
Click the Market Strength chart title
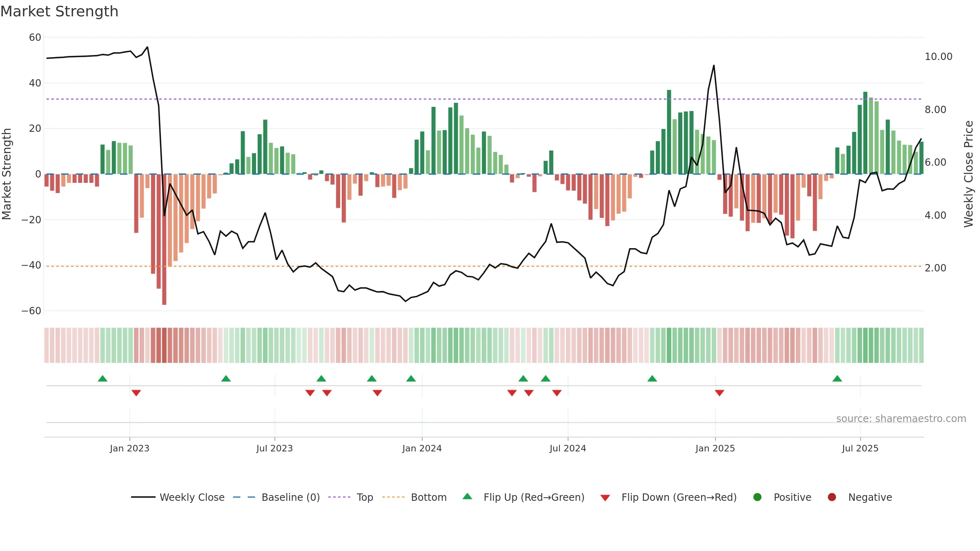pos(59,11)
